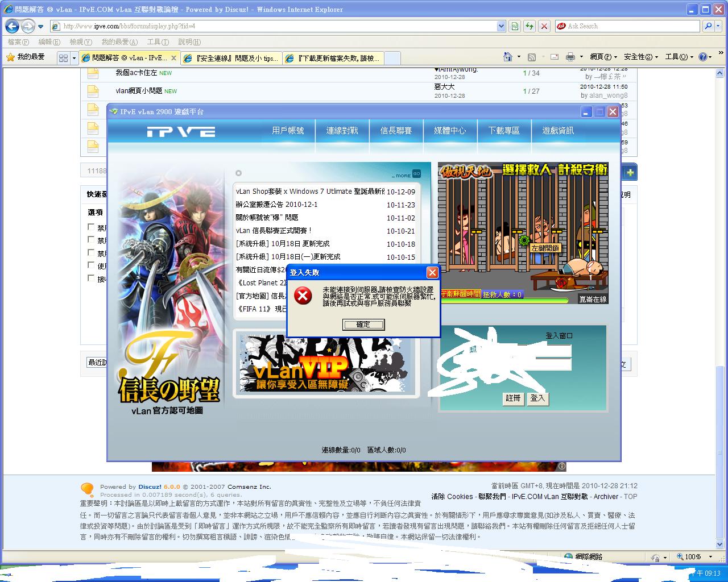
Task: Open news item 關於帳號被"爆" 問題
Action: (267, 218)
